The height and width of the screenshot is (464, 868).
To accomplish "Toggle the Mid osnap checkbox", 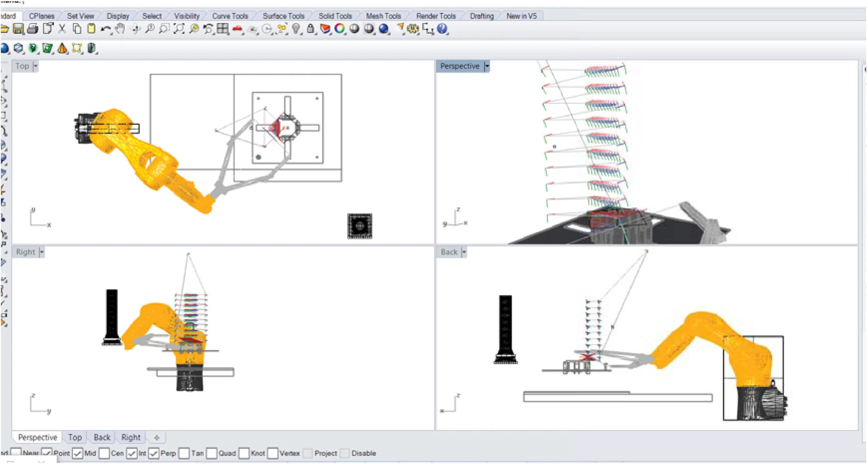I will click(77, 454).
